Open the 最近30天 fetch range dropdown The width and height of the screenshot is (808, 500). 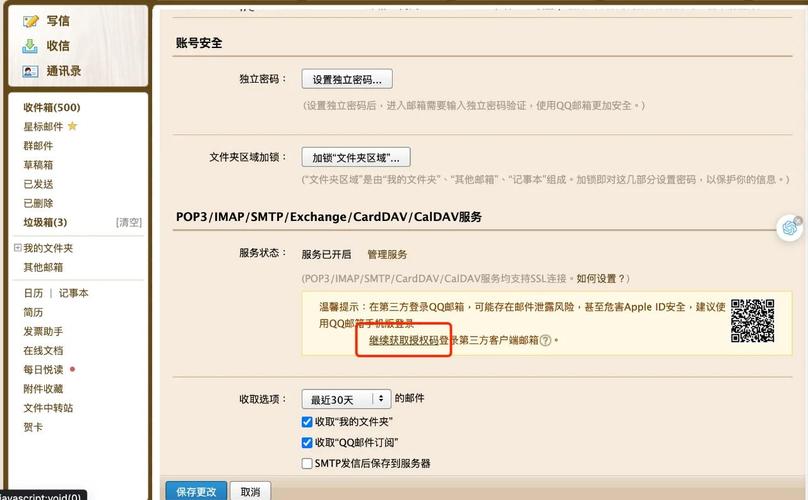(346, 399)
